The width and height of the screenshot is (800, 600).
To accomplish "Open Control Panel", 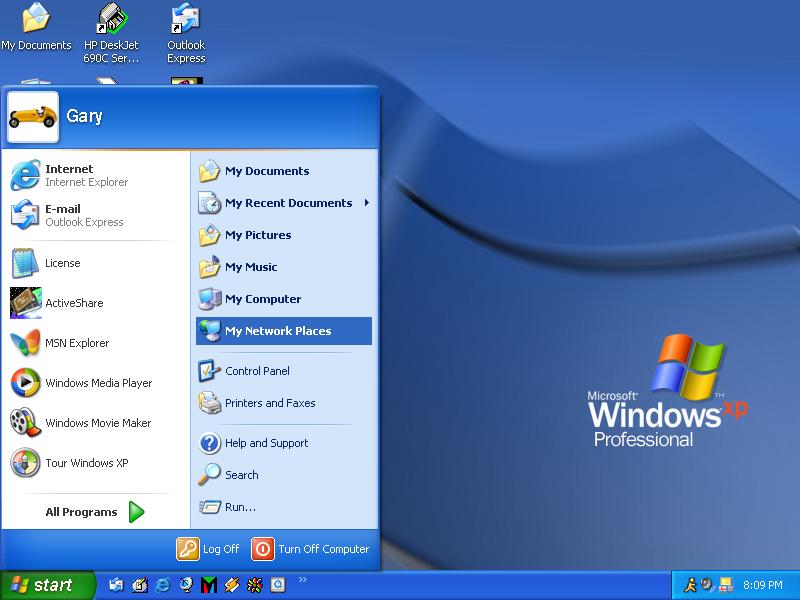I will [x=284, y=371].
